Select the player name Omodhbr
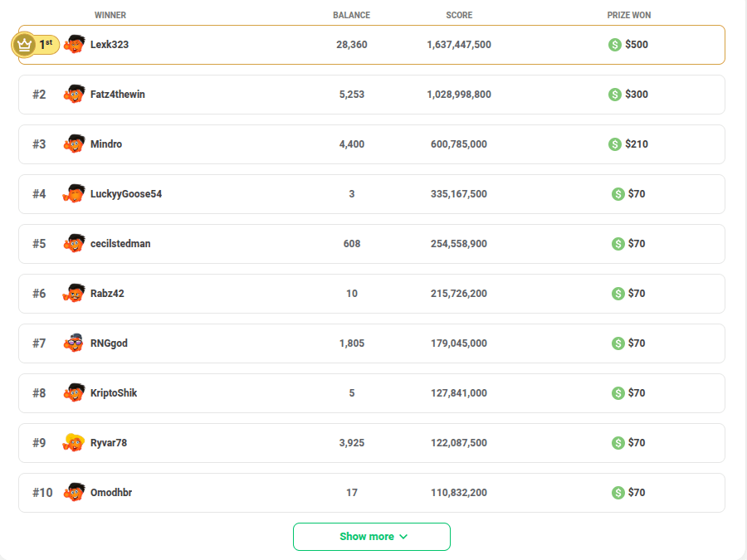The height and width of the screenshot is (560, 747). pyautogui.click(x=111, y=492)
